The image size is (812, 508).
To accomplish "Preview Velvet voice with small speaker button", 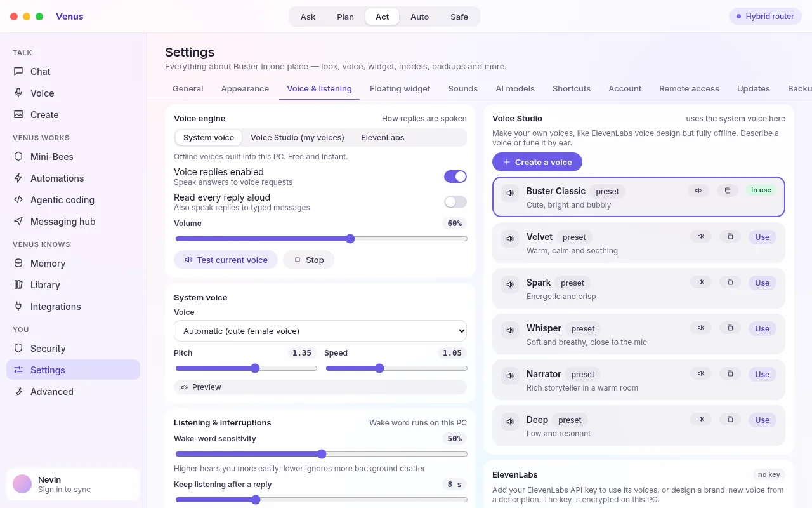I will (700, 236).
